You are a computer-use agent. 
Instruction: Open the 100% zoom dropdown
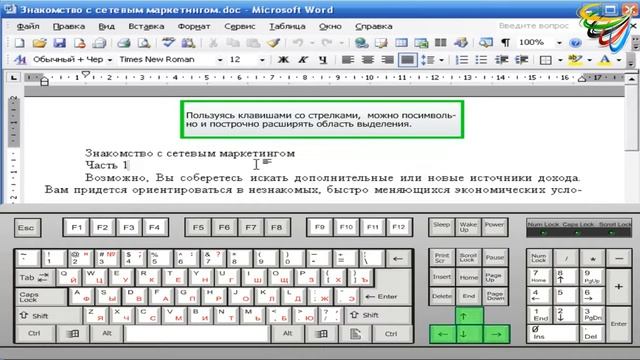[x=559, y=42]
